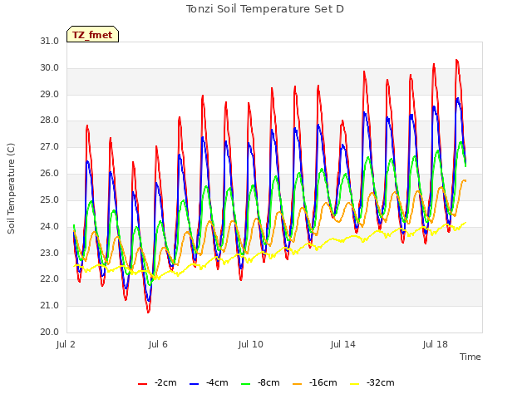
Task: Click the 30.0 y-axis tick label
Action: [x=50, y=68]
